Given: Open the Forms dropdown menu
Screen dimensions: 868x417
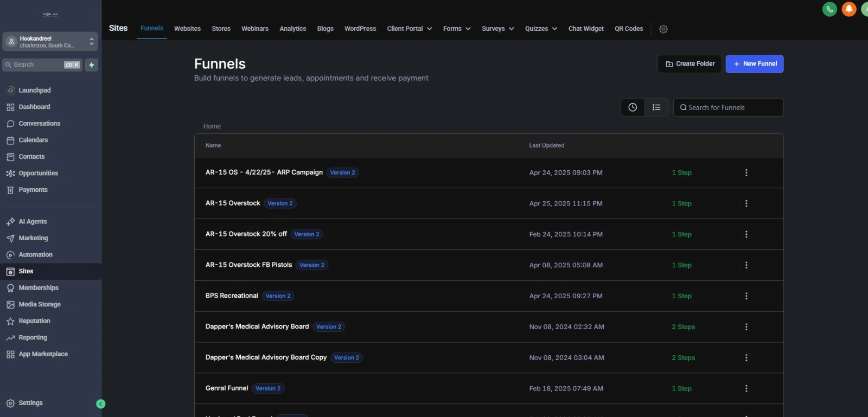Looking at the screenshot, I should tap(457, 29).
